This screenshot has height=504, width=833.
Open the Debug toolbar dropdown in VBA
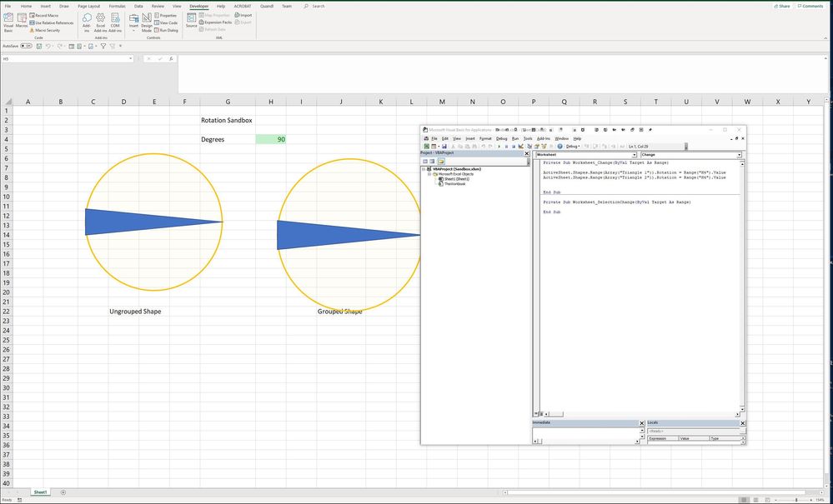572,147
